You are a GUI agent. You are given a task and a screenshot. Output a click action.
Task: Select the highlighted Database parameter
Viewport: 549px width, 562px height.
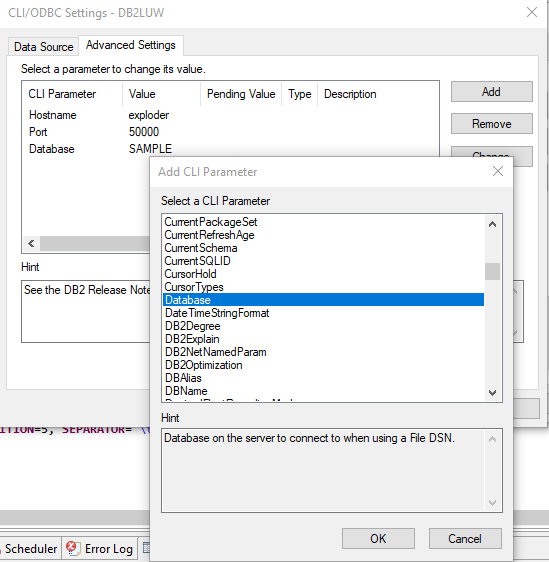pyautogui.click(x=323, y=300)
